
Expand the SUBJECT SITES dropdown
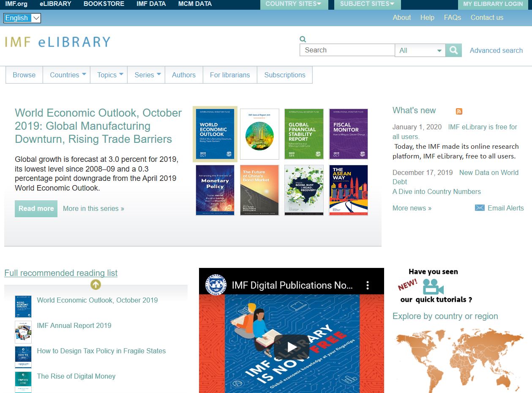[367, 4]
